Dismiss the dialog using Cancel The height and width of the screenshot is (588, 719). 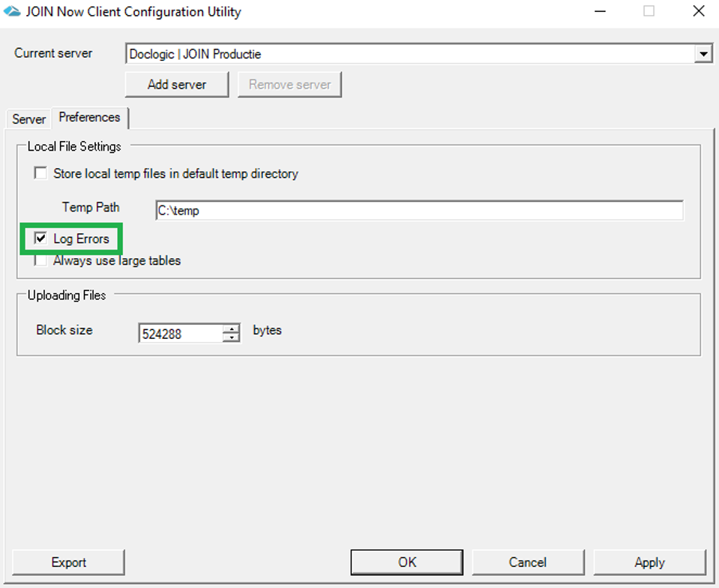pos(528,562)
